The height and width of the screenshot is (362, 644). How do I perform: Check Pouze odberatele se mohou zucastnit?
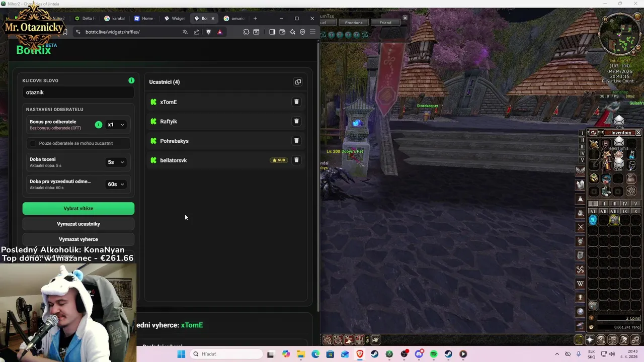(x=33, y=143)
